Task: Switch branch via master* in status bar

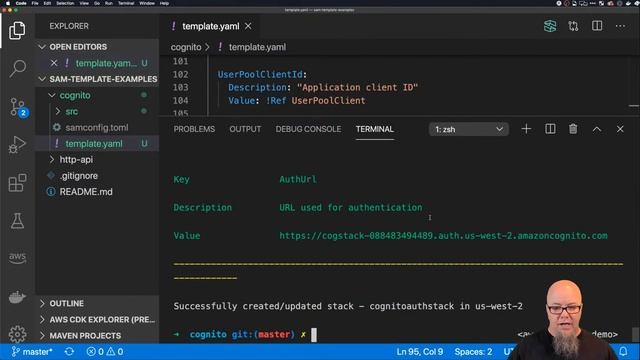Action: pos(32,351)
